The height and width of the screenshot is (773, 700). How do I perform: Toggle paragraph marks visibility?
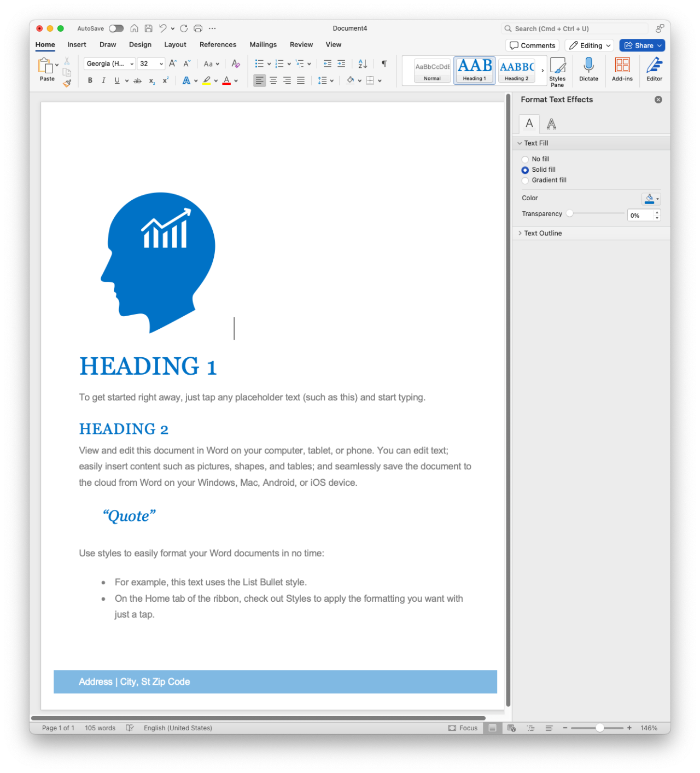[x=383, y=63]
